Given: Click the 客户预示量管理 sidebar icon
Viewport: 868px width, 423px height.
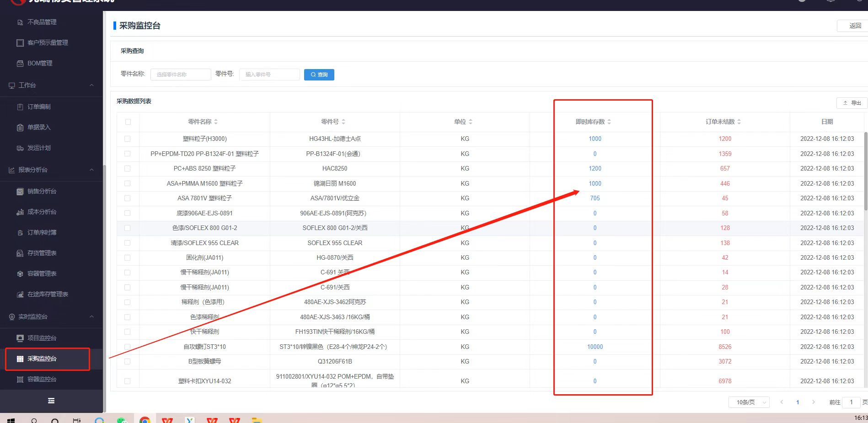Looking at the screenshot, I should 20,43.
